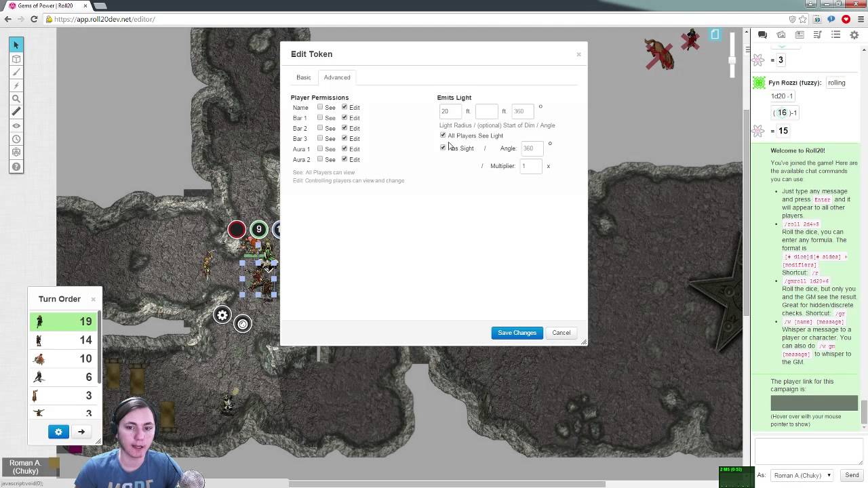Click the red status marker above token
Screen dimensions: 868x488
coord(237,230)
